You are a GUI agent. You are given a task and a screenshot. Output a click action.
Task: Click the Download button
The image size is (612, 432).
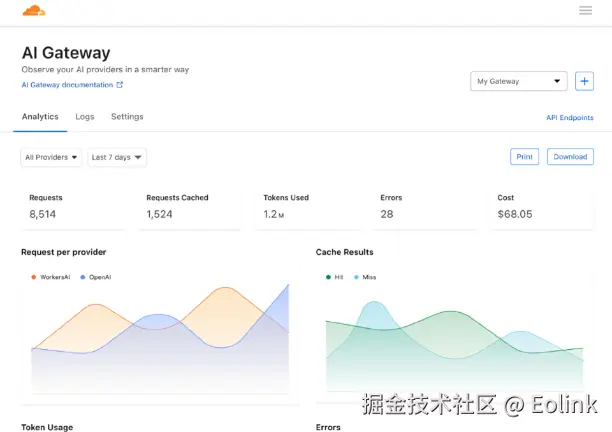click(570, 156)
